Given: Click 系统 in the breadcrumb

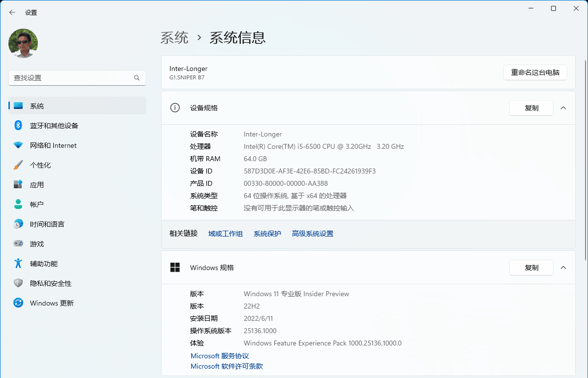Looking at the screenshot, I should point(174,37).
